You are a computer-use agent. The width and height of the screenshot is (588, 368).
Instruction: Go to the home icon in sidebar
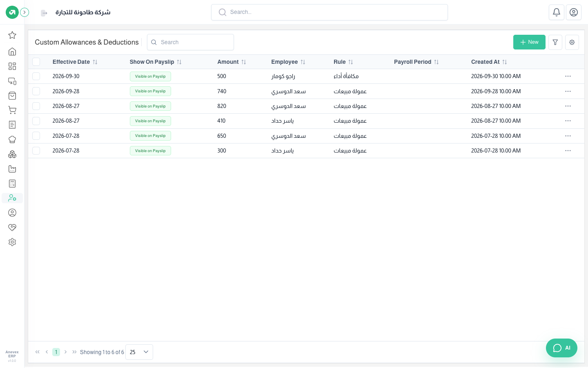click(12, 52)
